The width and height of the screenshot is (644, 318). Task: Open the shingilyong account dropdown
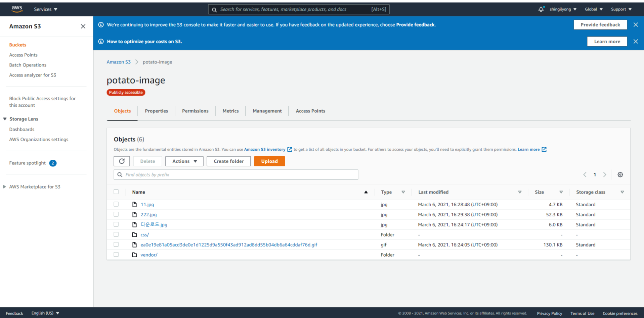coord(563,9)
